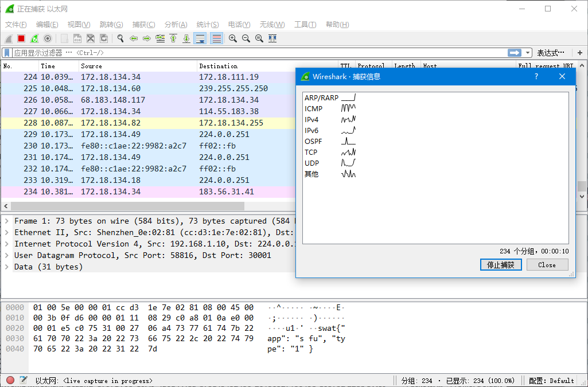This screenshot has height=387, width=588.
Task: Expand User Datagram Protocol node
Action: pyautogui.click(x=7, y=256)
